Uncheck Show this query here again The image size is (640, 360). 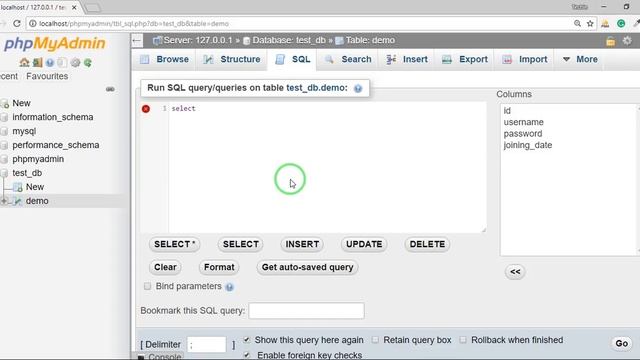247,340
